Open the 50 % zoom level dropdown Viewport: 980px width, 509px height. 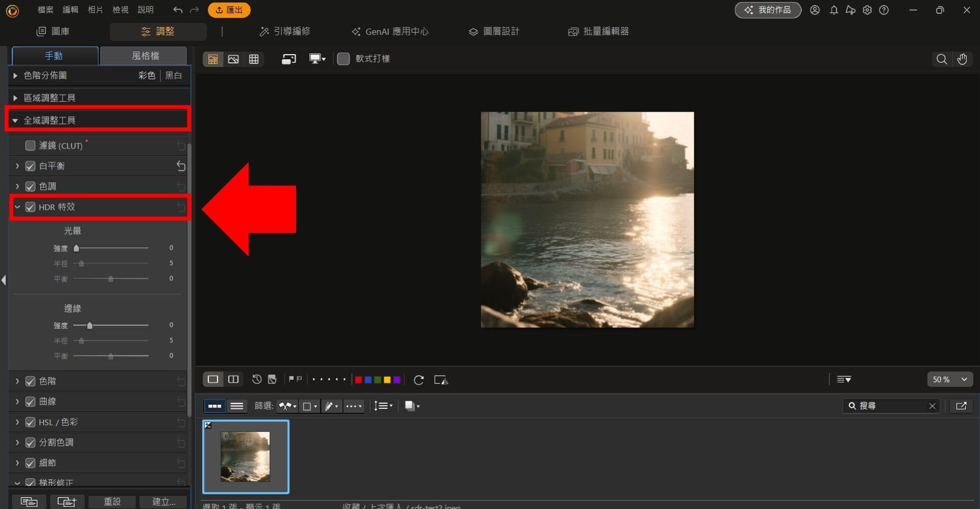[950, 379]
